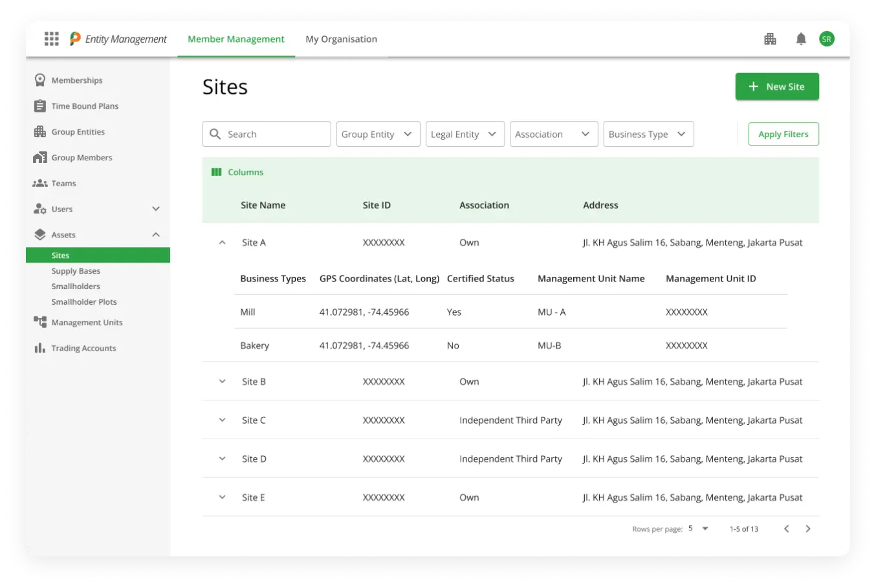This screenshot has height=588, width=876.
Task: Open the Columns selector
Action: (x=237, y=172)
